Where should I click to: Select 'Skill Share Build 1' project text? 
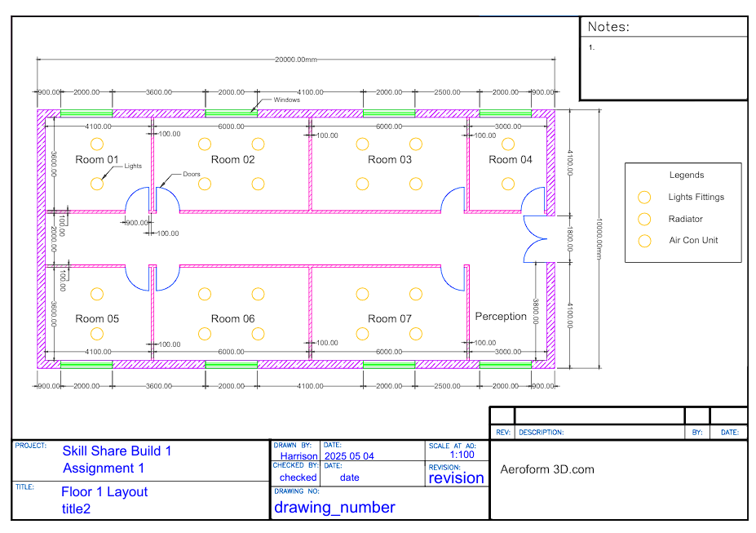[x=117, y=451]
